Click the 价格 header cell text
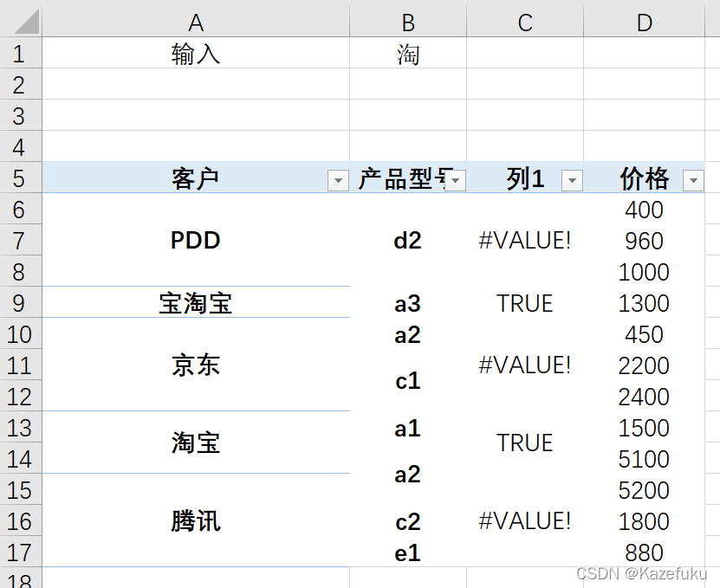The image size is (720, 588). [x=645, y=178]
